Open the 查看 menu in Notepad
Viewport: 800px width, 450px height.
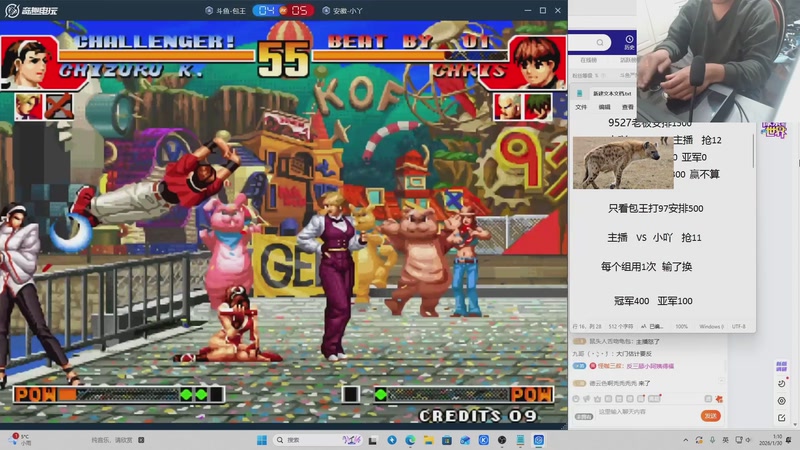[628, 107]
